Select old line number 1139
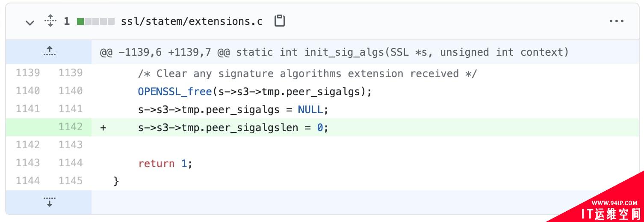Image resolution: width=644 pixels, height=222 pixels. pyautogui.click(x=28, y=73)
